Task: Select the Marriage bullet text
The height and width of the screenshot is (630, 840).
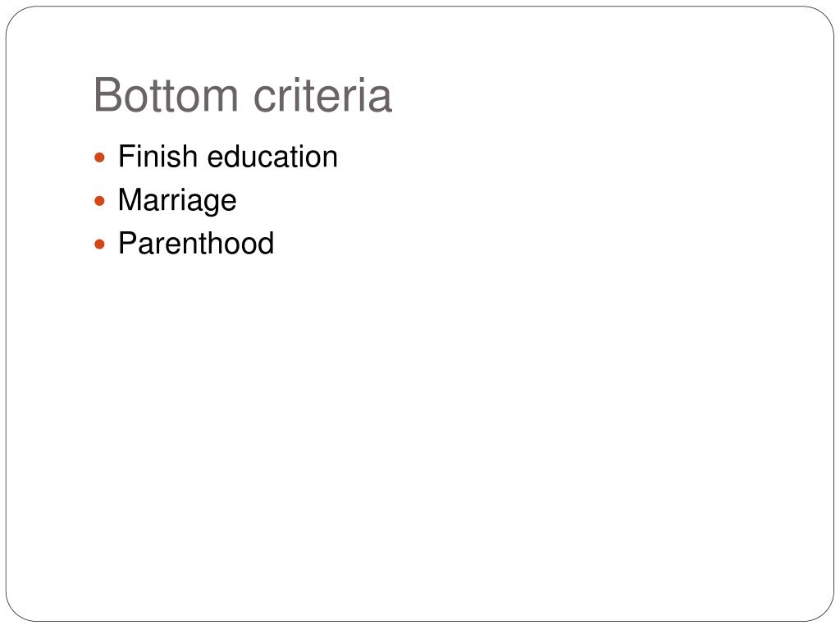Action: pyautogui.click(x=177, y=202)
